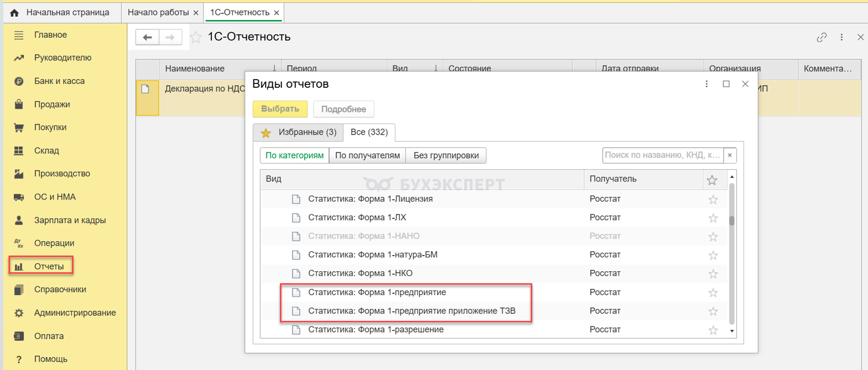The height and width of the screenshot is (370, 868).
Task: Close the 1С-Отчетность tab
Action: pyautogui.click(x=277, y=13)
